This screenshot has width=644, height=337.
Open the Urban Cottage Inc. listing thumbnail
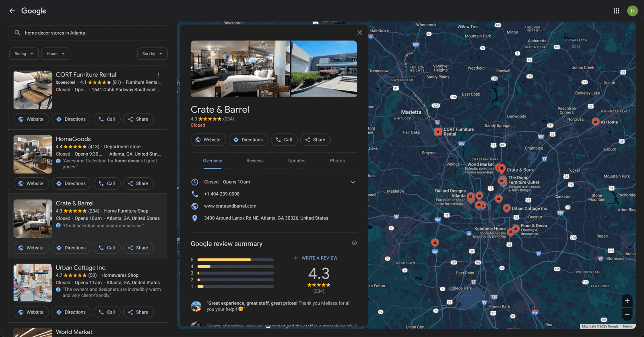click(x=33, y=283)
